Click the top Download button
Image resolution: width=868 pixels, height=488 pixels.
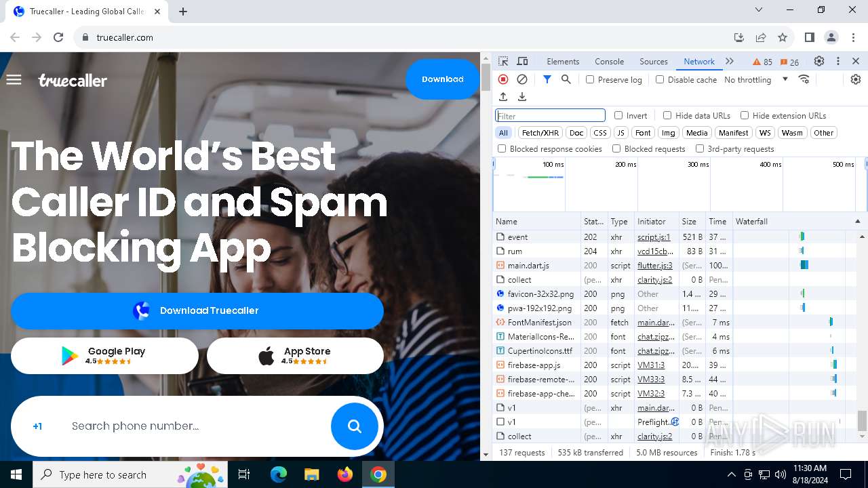point(443,79)
